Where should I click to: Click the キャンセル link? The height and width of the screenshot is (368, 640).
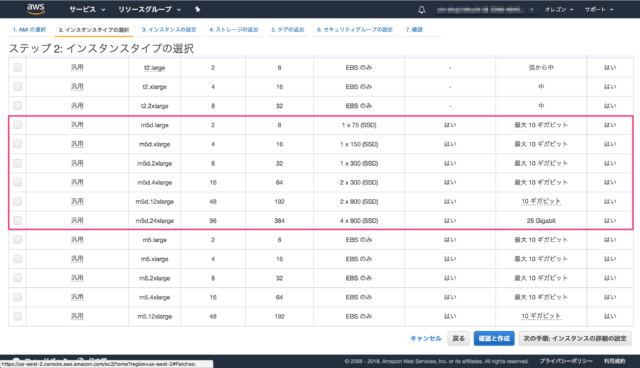tap(426, 338)
